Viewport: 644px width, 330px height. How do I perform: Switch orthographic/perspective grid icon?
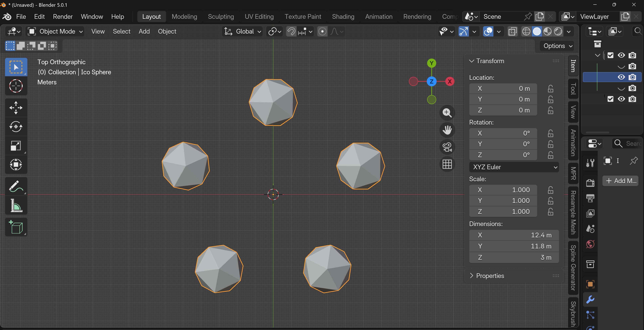pos(447,164)
